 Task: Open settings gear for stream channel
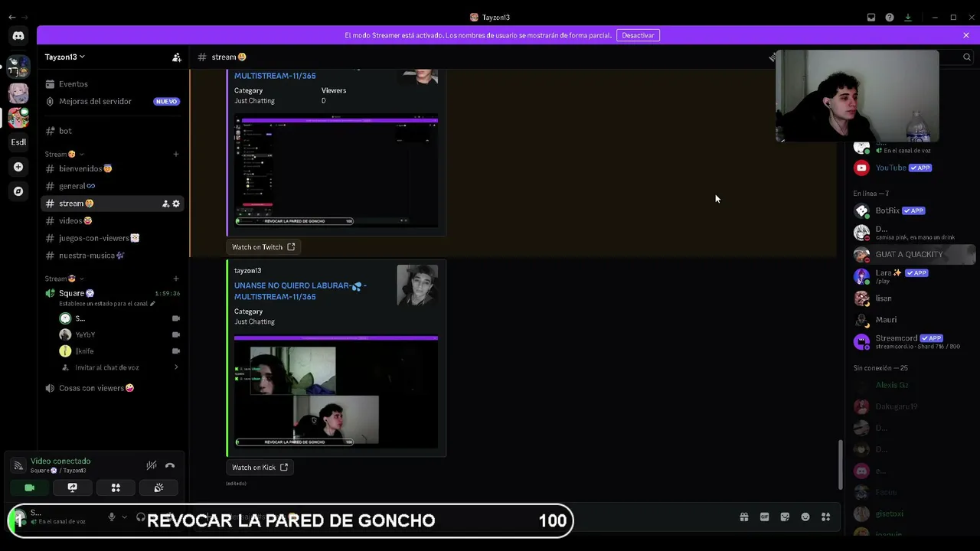pos(176,204)
